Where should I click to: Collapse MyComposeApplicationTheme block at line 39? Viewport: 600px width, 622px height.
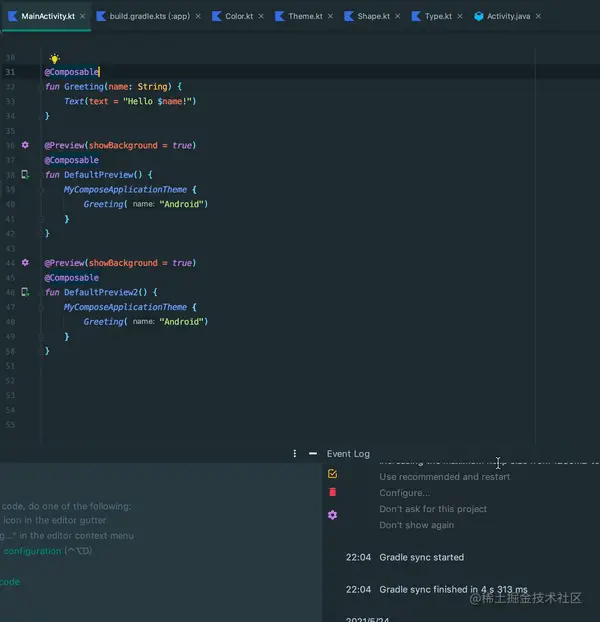pyautogui.click(x=40, y=190)
